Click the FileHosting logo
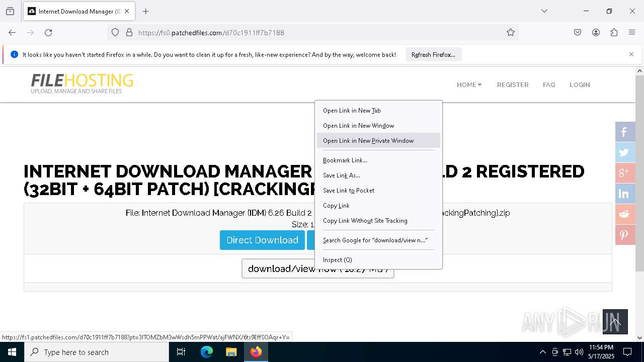This screenshot has height=362, width=644. (x=82, y=83)
